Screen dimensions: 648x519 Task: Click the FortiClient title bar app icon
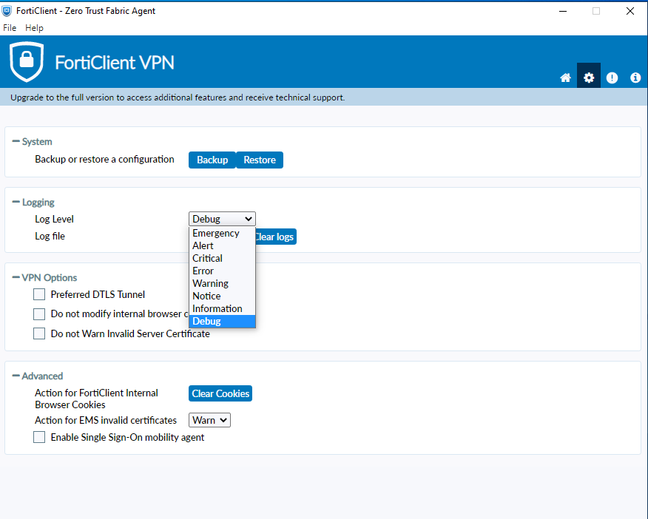(7, 11)
